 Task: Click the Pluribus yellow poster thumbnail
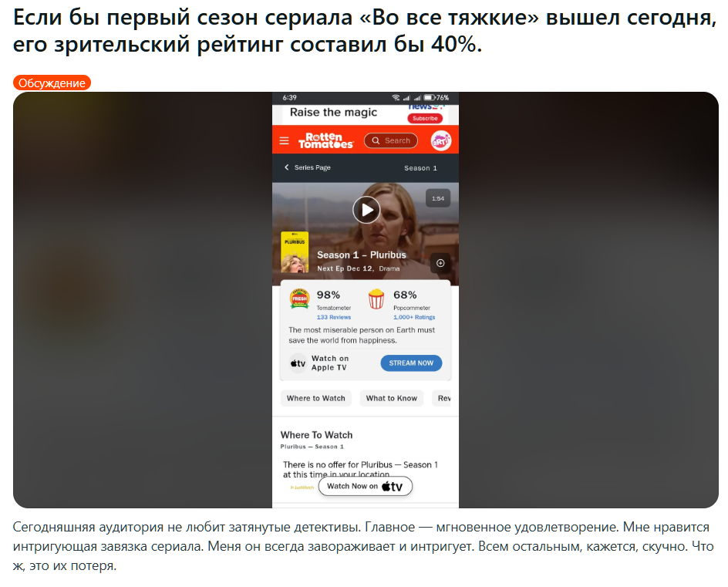pyautogui.click(x=295, y=251)
